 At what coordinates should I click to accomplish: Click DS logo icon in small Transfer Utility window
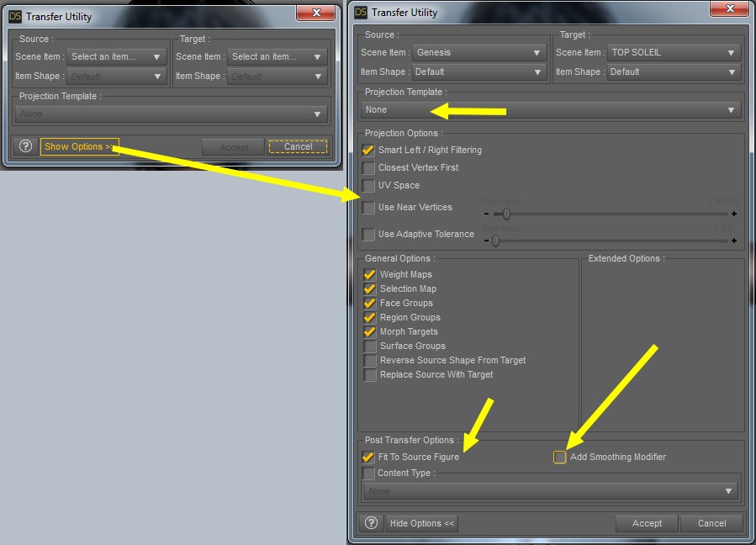coord(15,16)
